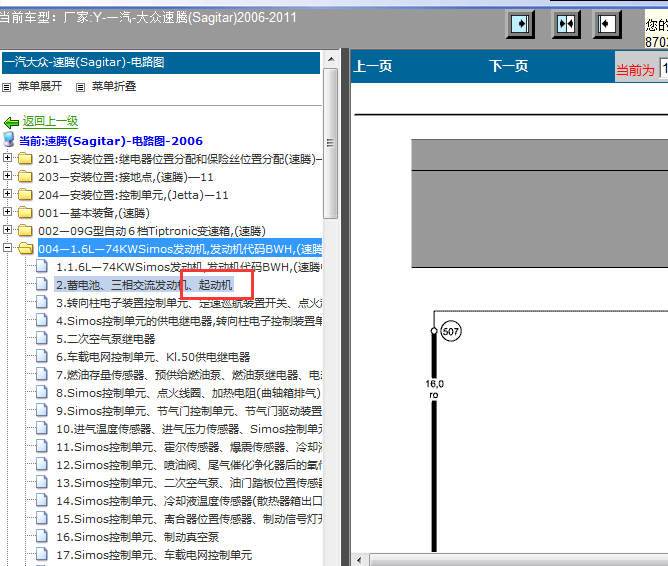Click the tree panel vertical scrollbar thumb

tap(331, 143)
